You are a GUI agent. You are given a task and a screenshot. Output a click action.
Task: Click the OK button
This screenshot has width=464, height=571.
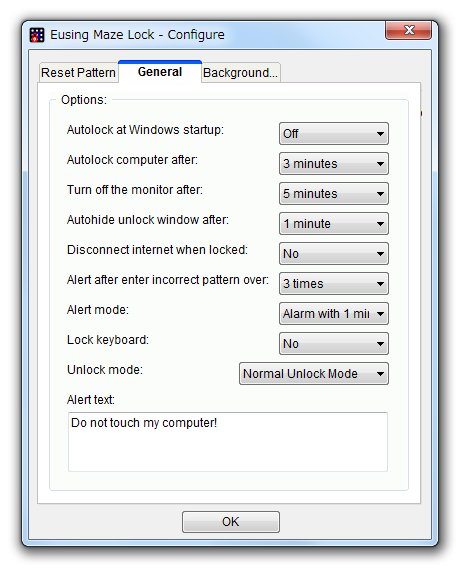click(231, 522)
